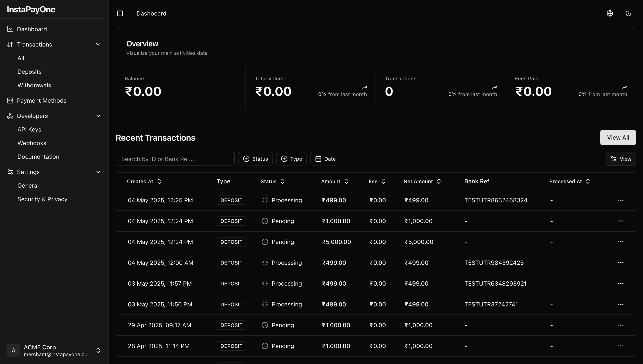This screenshot has height=364, width=643.
Task: Add a Type filter
Action: (x=291, y=159)
